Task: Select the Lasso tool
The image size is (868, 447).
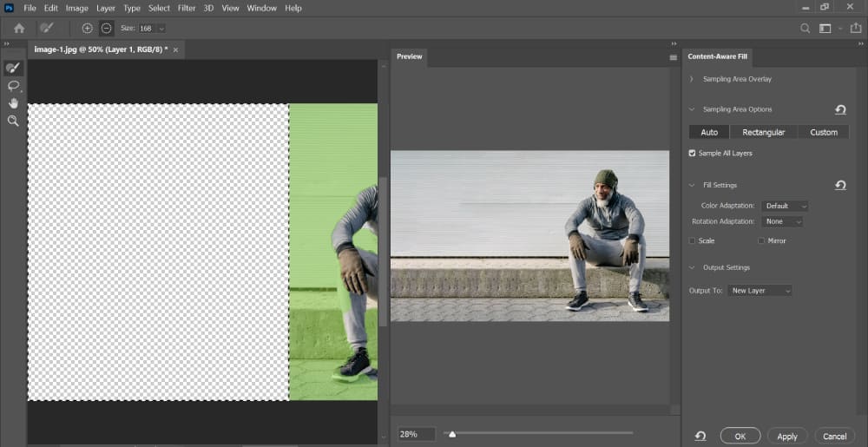Action: coord(13,86)
